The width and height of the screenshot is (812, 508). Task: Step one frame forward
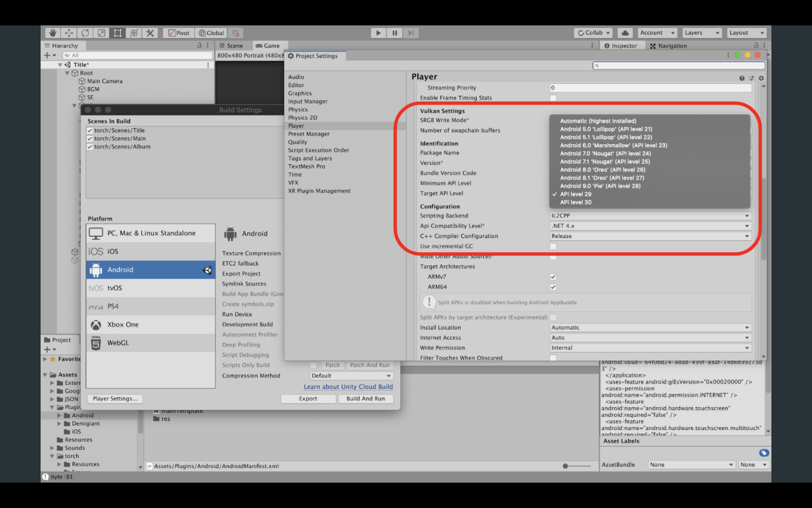(x=411, y=33)
